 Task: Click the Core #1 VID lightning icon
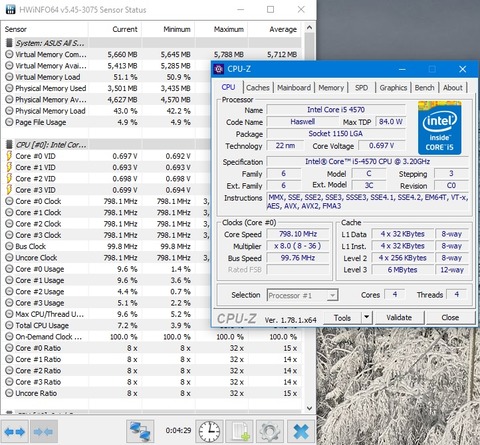pyautogui.click(x=9, y=167)
